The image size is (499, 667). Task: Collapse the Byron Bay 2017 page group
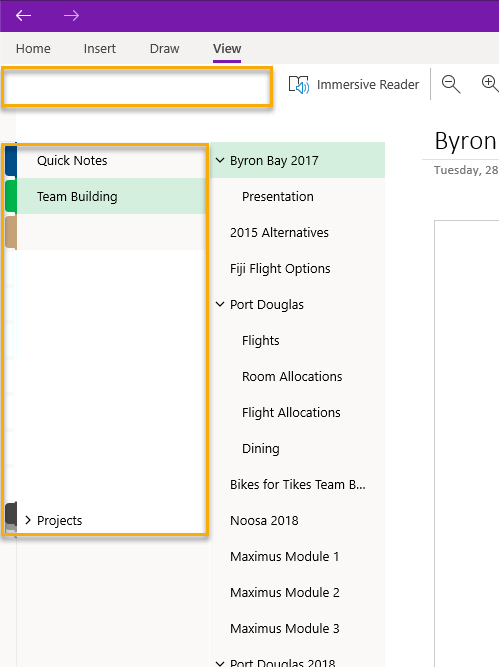[220, 160]
